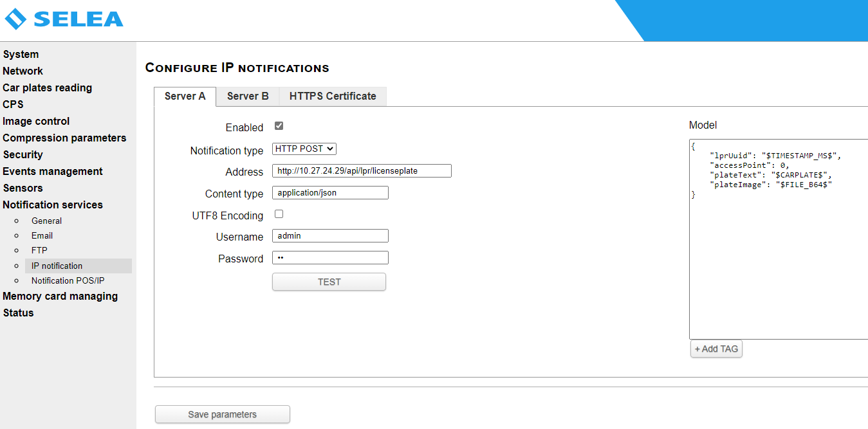
Task: Open the HTTPS Certificate tab
Action: tap(333, 96)
